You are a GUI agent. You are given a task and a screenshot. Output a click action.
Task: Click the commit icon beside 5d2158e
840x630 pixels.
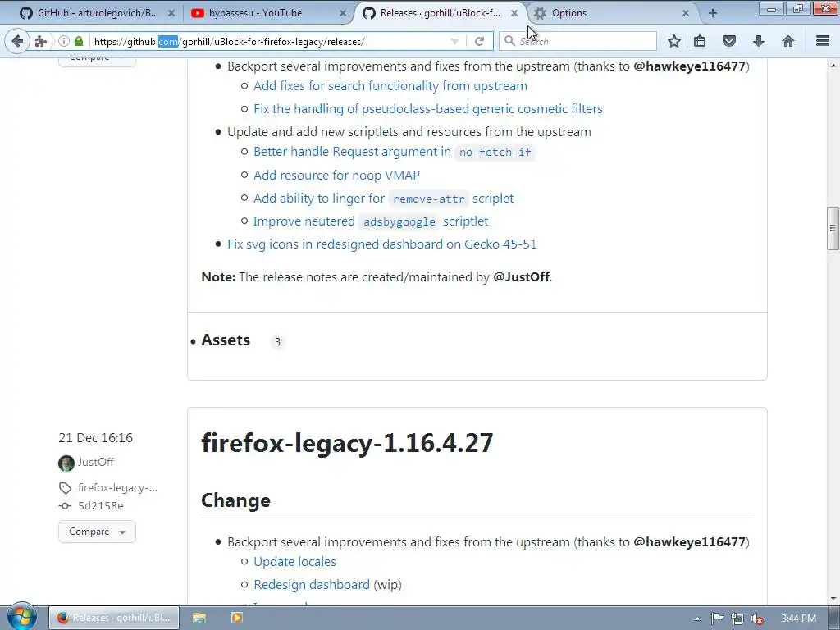[65, 505]
